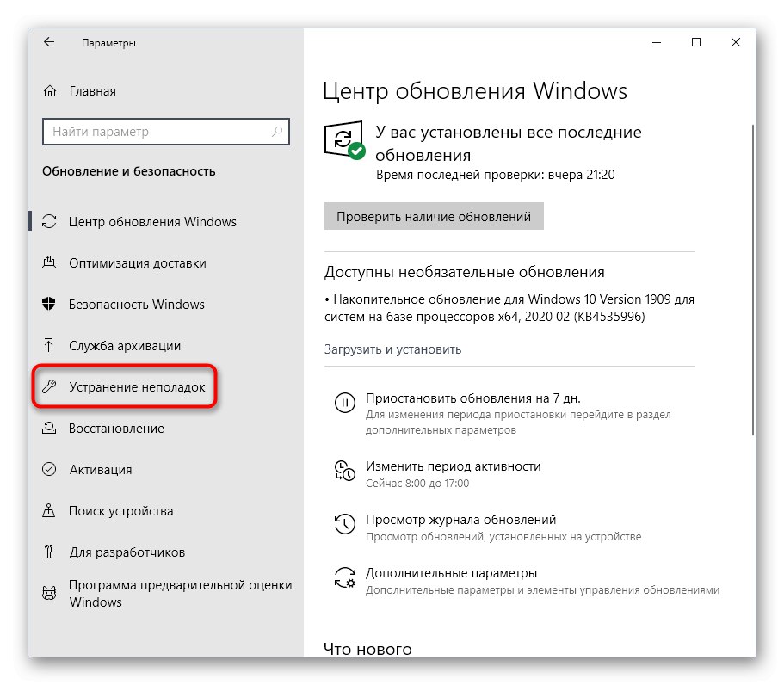Click the update history clock icon
The height and width of the screenshot is (685, 784).
[345, 524]
